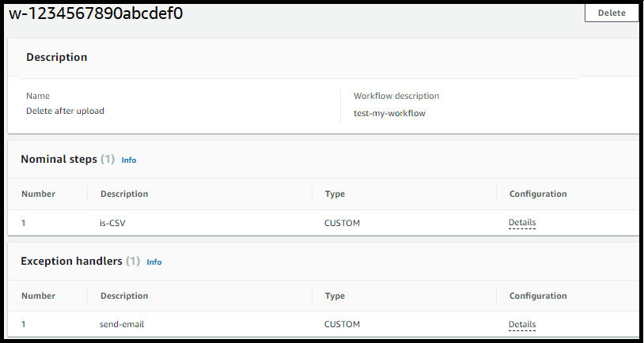Select Number column header in Nominal steps

[x=38, y=194]
